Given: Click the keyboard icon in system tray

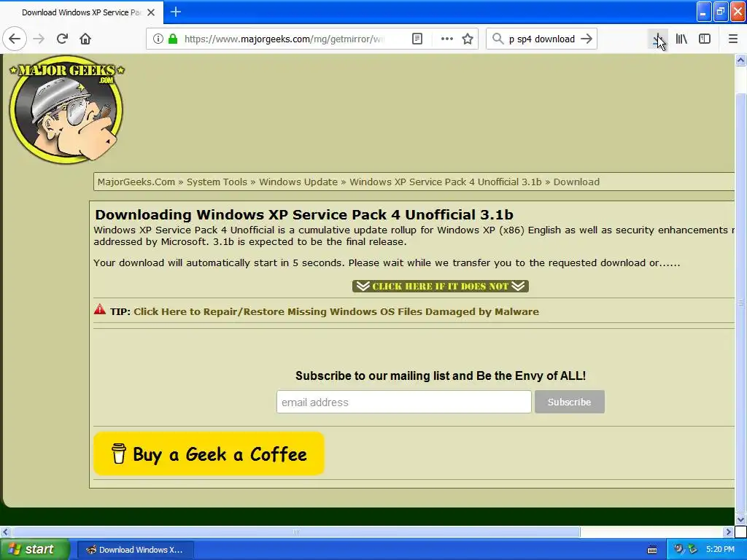Looking at the screenshot, I should click(652, 550).
